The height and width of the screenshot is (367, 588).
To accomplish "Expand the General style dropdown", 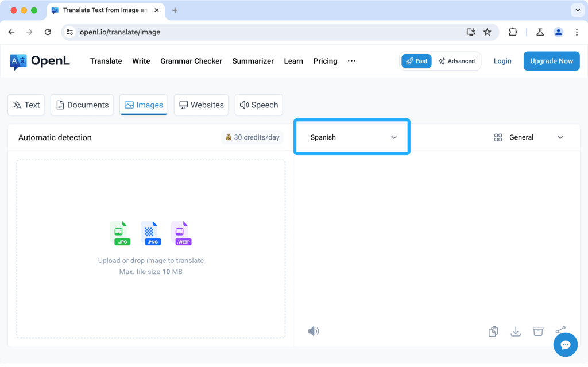I will coord(528,137).
